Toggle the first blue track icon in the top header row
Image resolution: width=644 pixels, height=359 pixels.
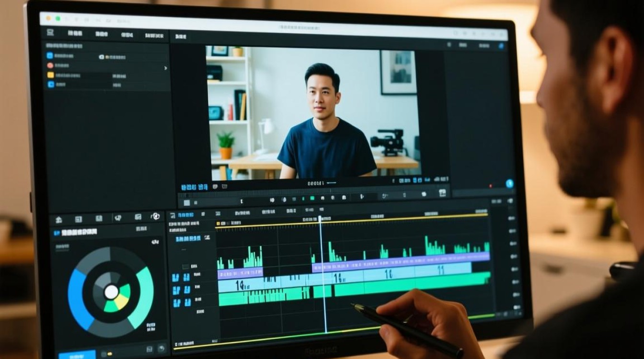click(x=175, y=277)
